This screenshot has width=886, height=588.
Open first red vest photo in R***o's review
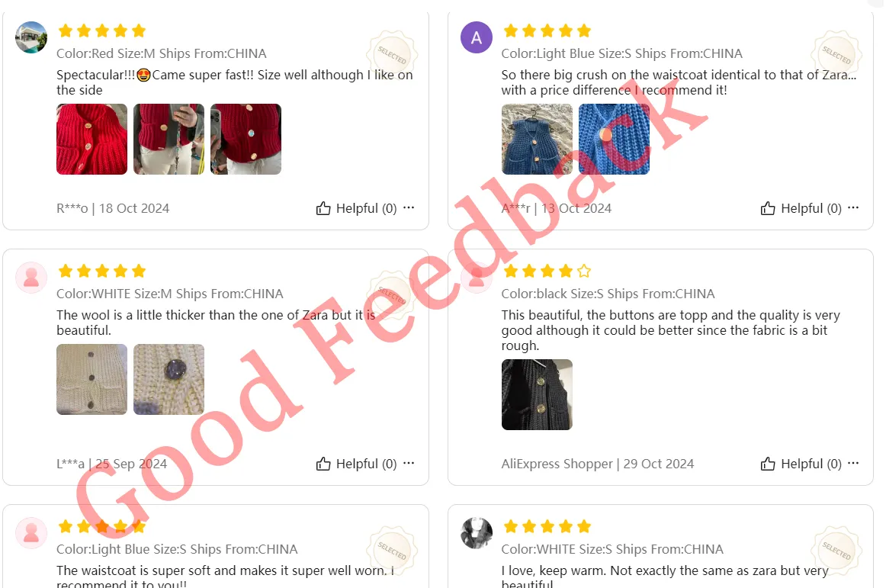click(91, 139)
